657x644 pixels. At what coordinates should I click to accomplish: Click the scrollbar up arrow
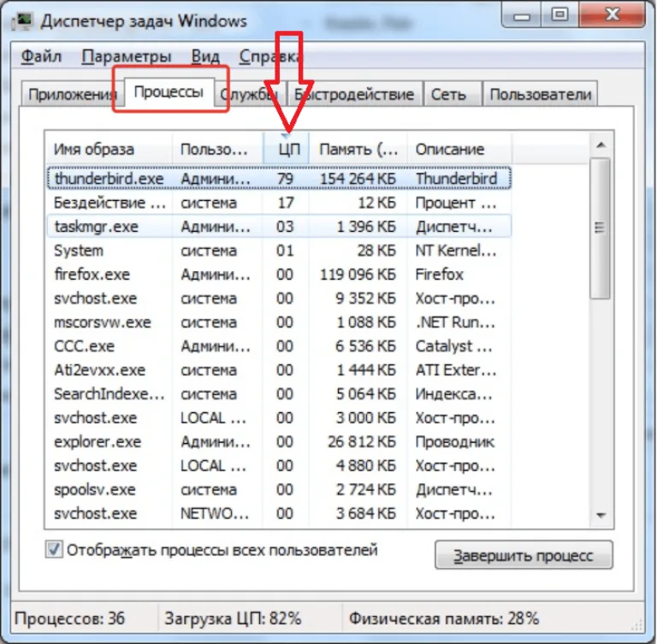601,145
